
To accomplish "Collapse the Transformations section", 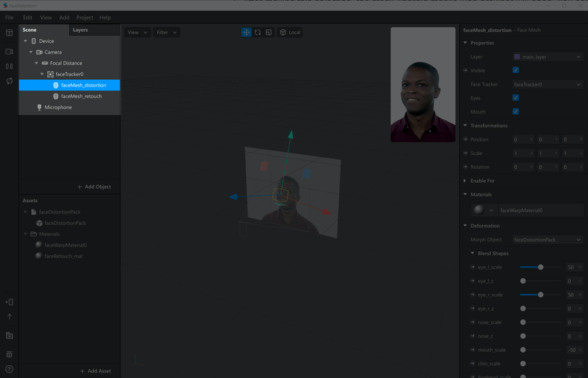I will coord(465,125).
